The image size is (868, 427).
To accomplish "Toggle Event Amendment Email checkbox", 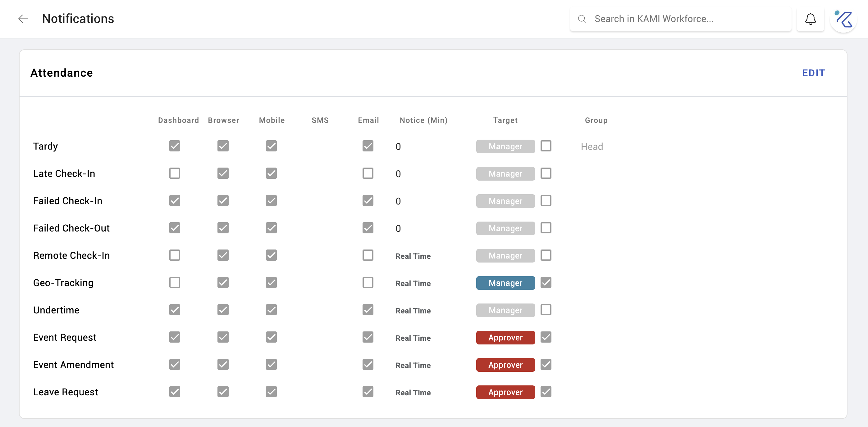I will coord(368,364).
